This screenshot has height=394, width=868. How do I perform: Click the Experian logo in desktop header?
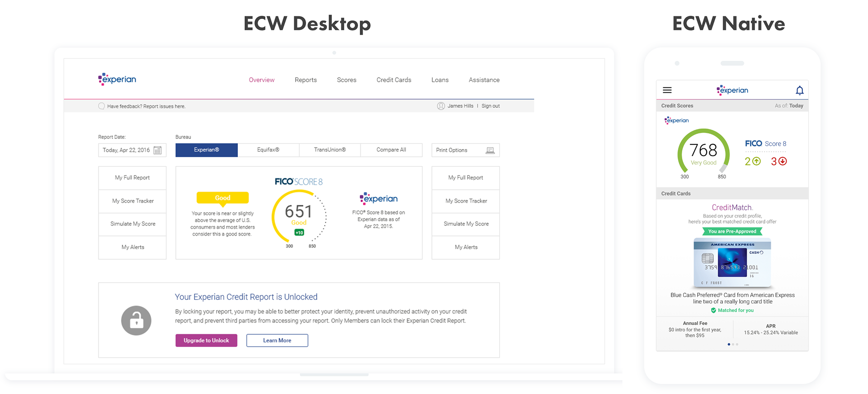tap(117, 79)
